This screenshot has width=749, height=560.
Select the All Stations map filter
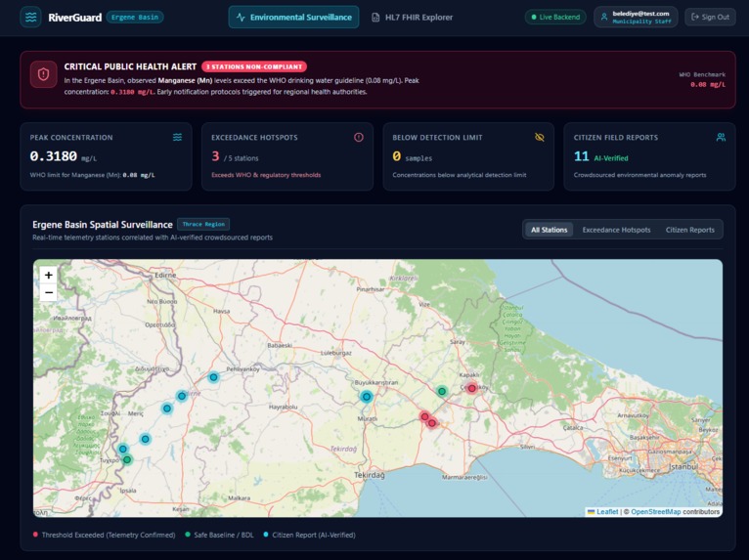[x=549, y=230]
